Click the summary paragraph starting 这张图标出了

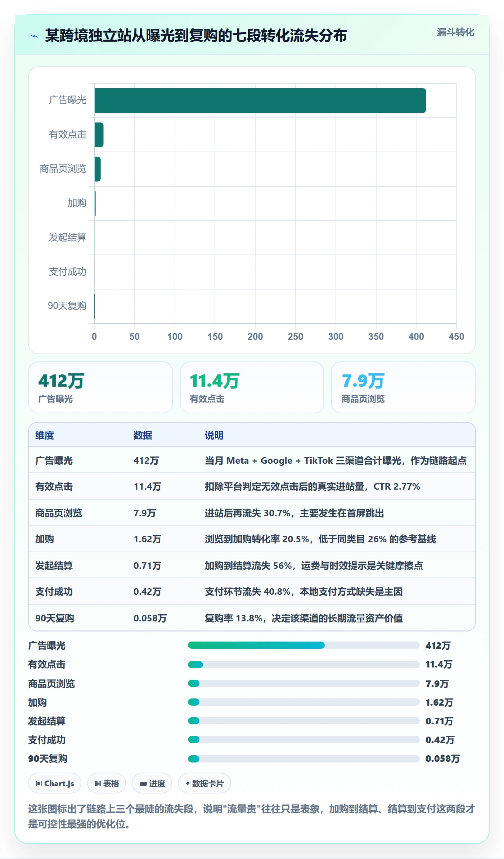252,816
